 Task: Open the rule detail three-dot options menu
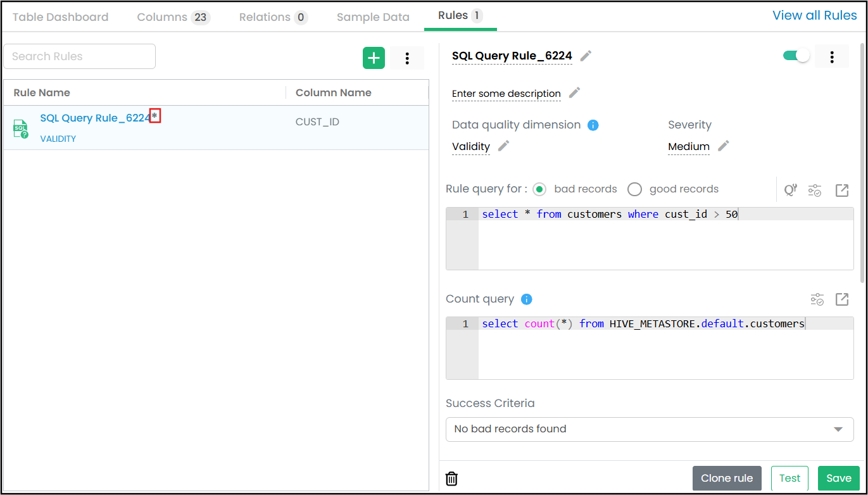[x=832, y=57]
